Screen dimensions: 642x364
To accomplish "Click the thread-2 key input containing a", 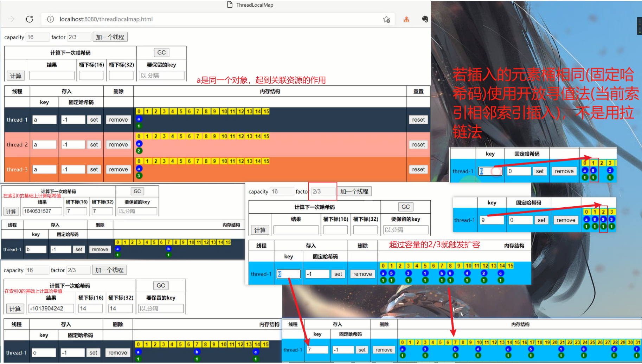I will 44,144.
